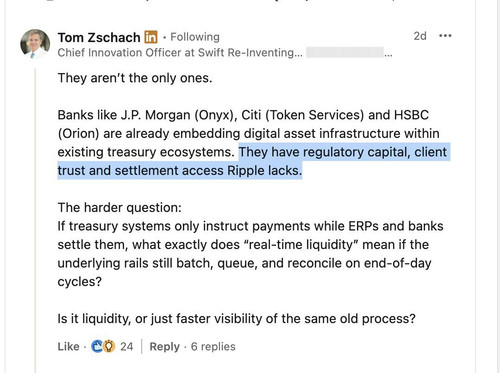This screenshot has height=373, width=500.
Task: Expand the 6 replies thread
Action: [x=213, y=347]
